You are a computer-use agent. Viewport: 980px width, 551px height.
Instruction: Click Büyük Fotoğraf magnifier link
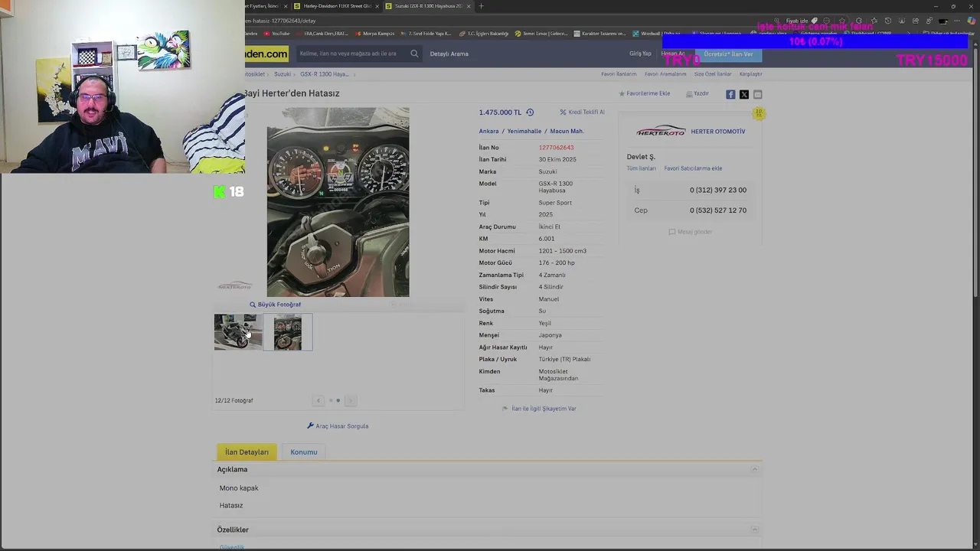pyautogui.click(x=275, y=305)
